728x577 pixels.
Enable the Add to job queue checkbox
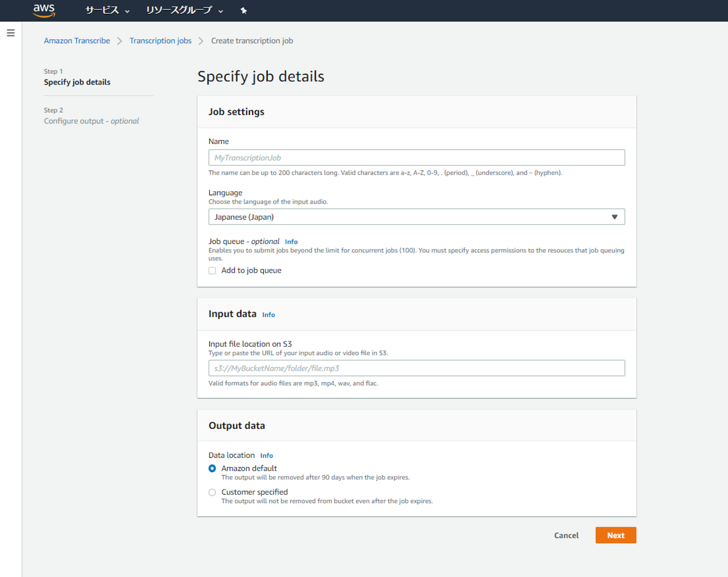click(212, 271)
